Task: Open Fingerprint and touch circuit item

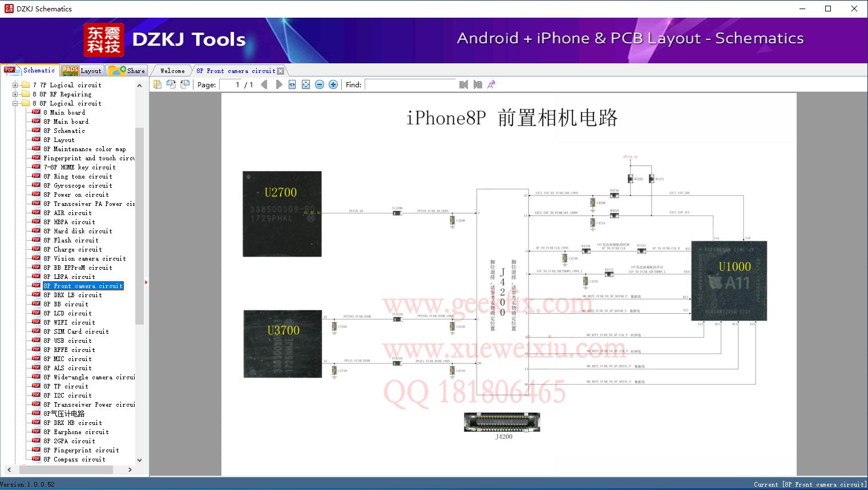Action: point(89,158)
